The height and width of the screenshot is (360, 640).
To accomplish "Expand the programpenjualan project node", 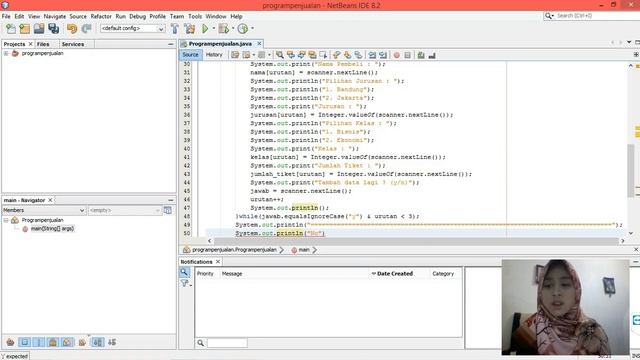I will tap(6, 53).
